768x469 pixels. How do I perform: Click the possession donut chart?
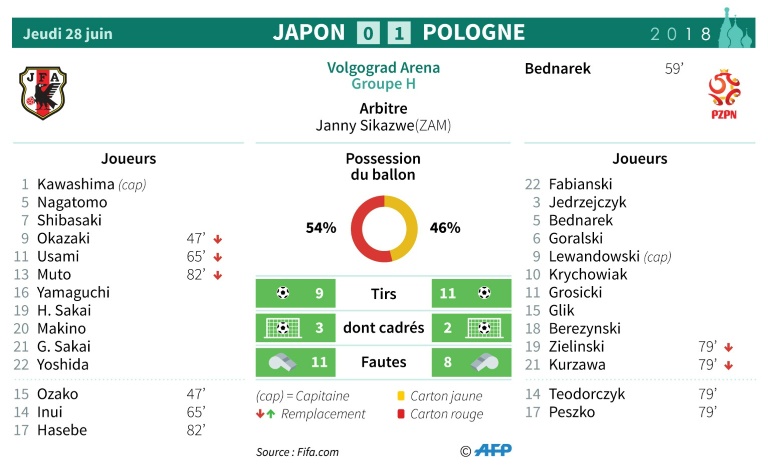click(x=383, y=228)
